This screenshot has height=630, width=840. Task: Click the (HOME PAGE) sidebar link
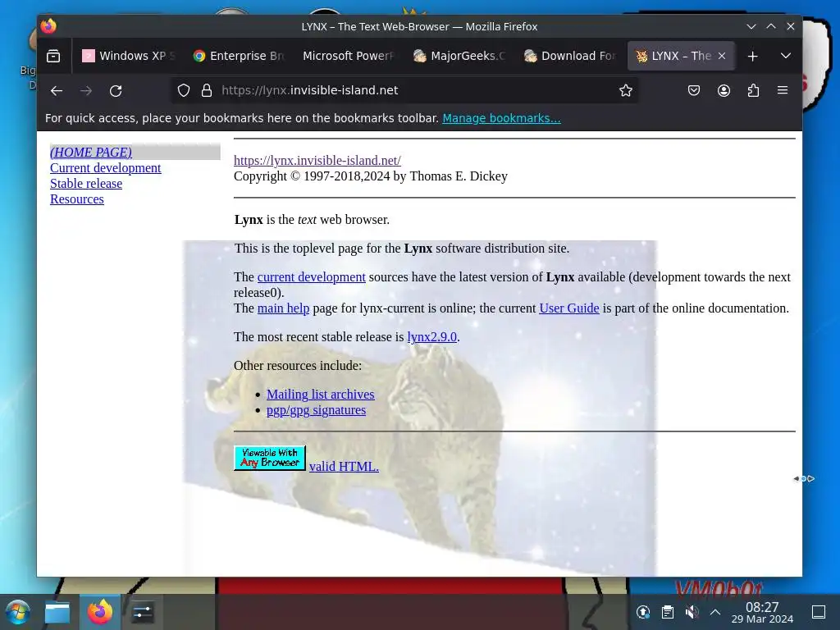click(91, 152)
